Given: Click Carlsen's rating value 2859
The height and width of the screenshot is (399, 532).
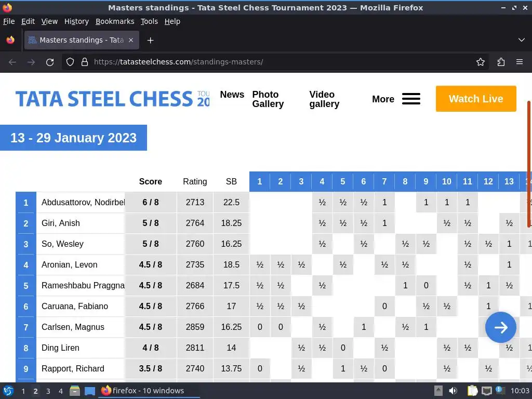Looking at the screenshot, I should 195,327.
